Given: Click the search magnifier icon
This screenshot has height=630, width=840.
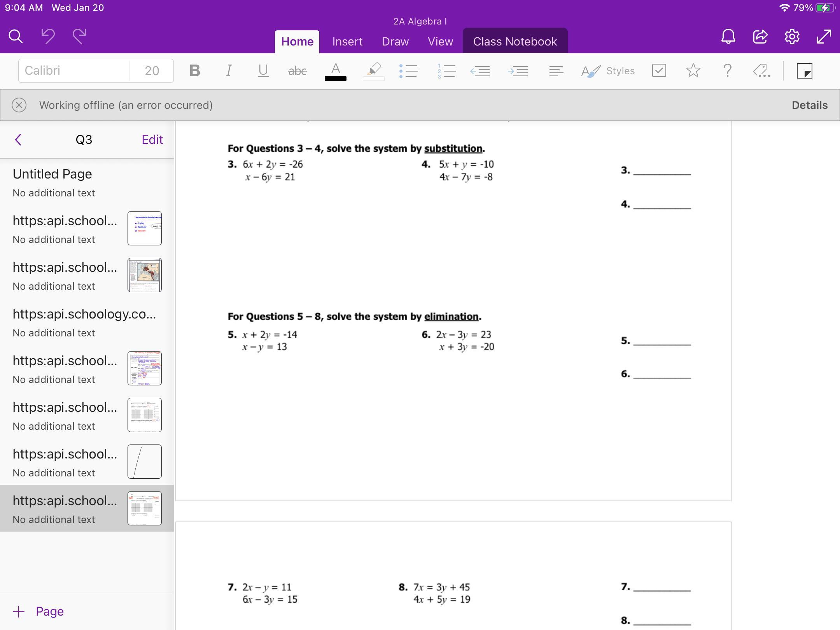Looking at the screenshot, I should tap(16, 37).
